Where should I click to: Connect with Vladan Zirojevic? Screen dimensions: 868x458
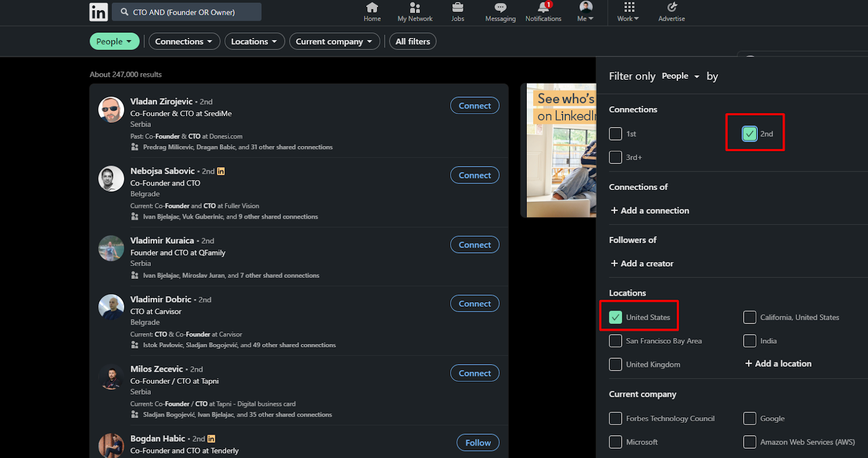pos(475,106)
